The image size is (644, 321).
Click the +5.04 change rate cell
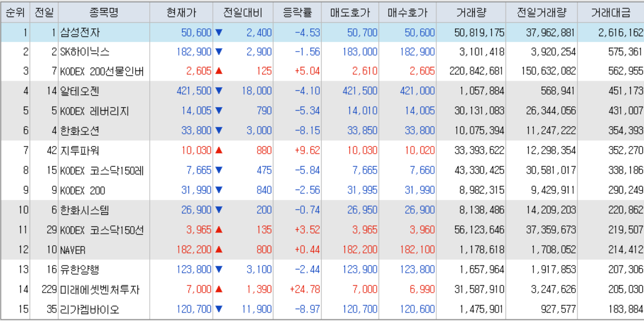pos(307,72)
